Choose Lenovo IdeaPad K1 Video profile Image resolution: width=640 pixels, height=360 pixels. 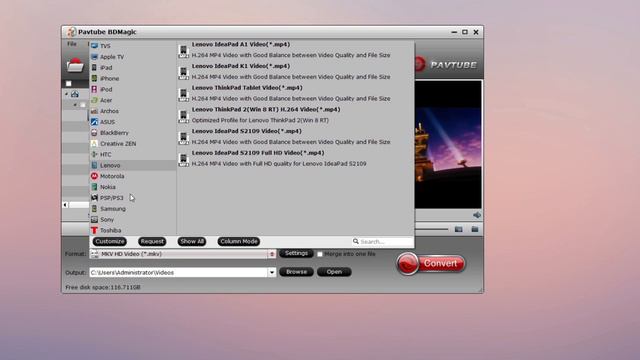(x=296, y=71)
